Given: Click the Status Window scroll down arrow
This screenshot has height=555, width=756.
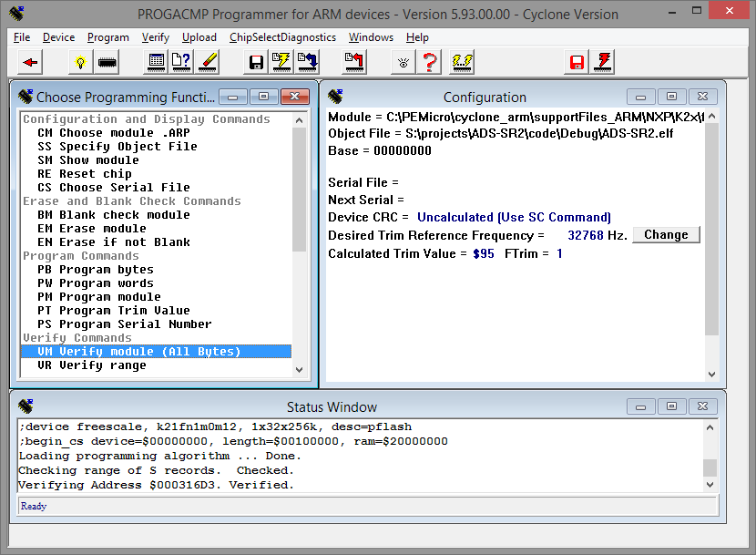Looking at the screenshot, I should 710,485.
